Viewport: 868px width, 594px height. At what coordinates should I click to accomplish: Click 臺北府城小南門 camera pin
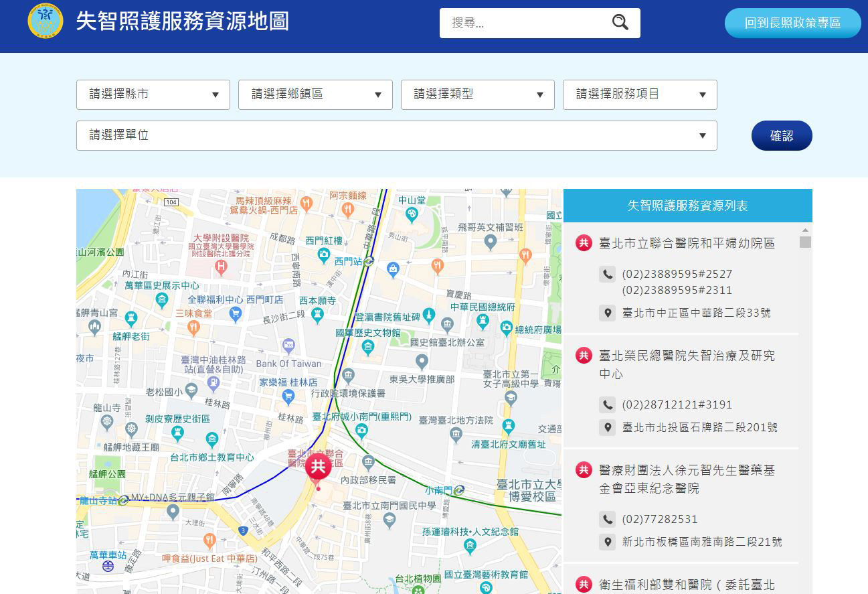click(361, 430)
